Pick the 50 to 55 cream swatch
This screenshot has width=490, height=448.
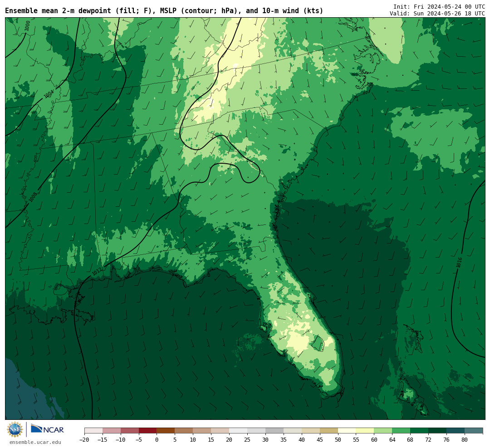(347, 431)
